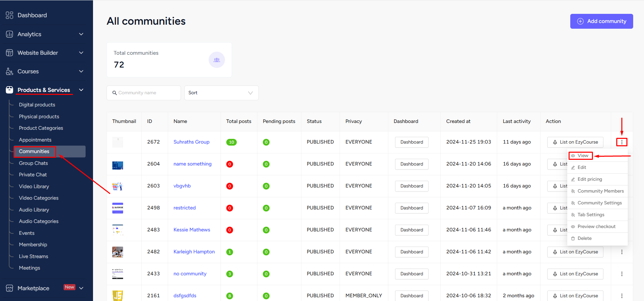Click the plus icon in Add community

[580, 21]
